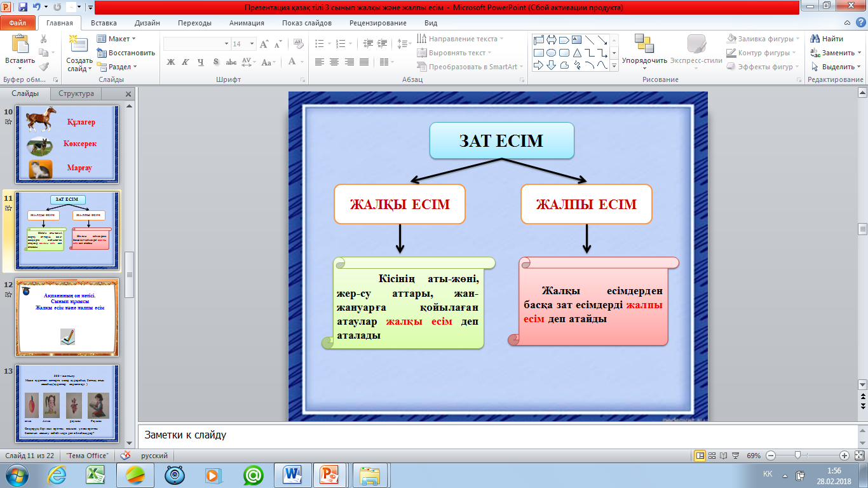The height and width of the screenshot is (488, 868).
Task: Toggle underline formatting (Ч)
Action: tap(201, 62)
